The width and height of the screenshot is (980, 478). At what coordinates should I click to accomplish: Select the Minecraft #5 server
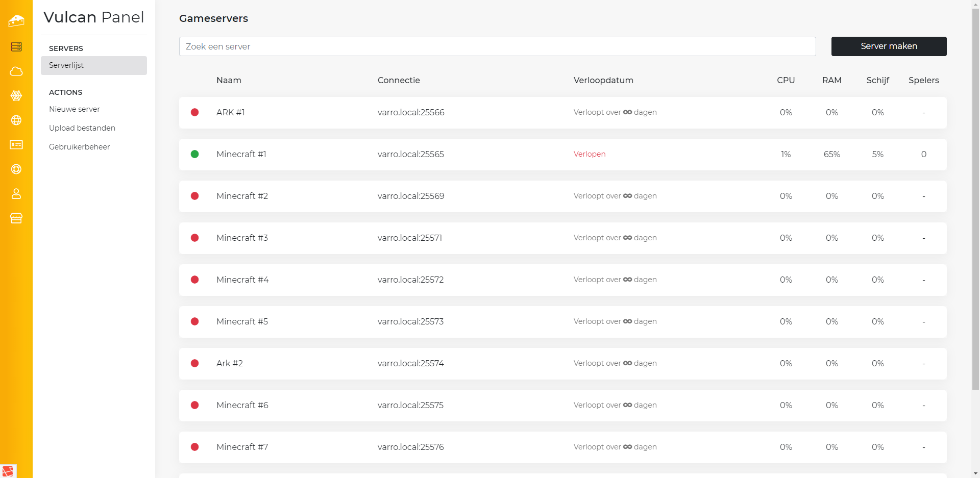[x=242, y=321]
